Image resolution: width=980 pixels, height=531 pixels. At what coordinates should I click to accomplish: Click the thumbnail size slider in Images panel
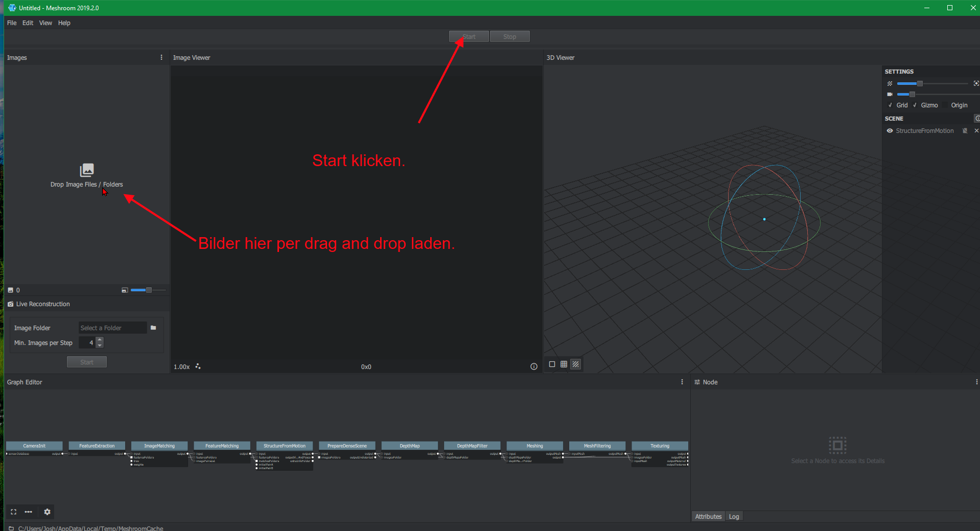148,290
